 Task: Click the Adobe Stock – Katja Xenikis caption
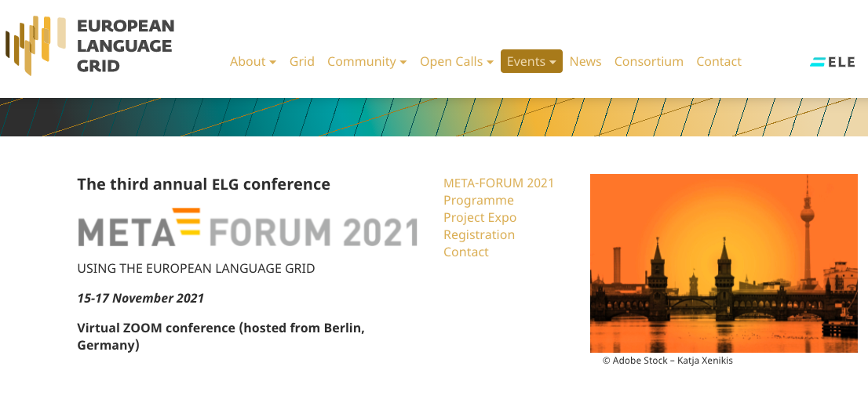(x=668, y=361)
